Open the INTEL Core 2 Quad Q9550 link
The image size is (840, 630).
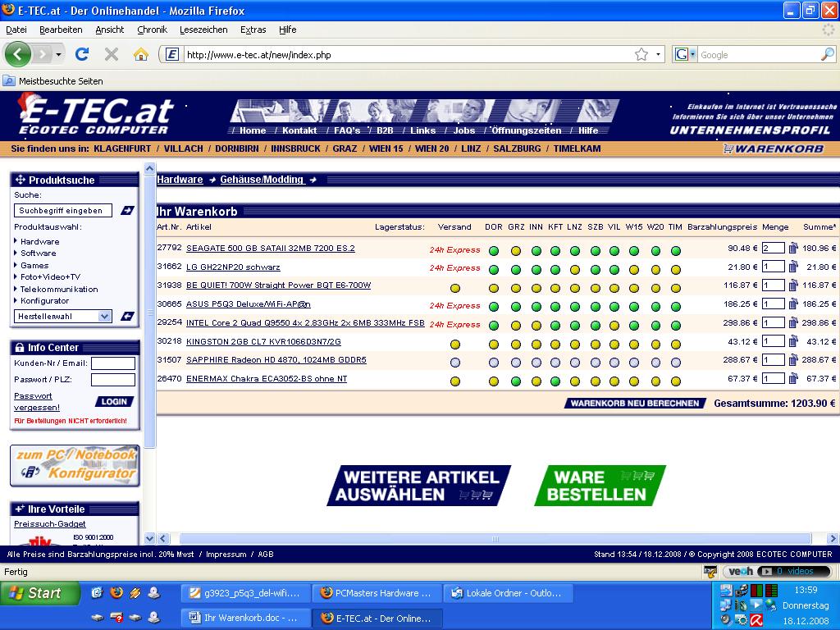(305, 323)
